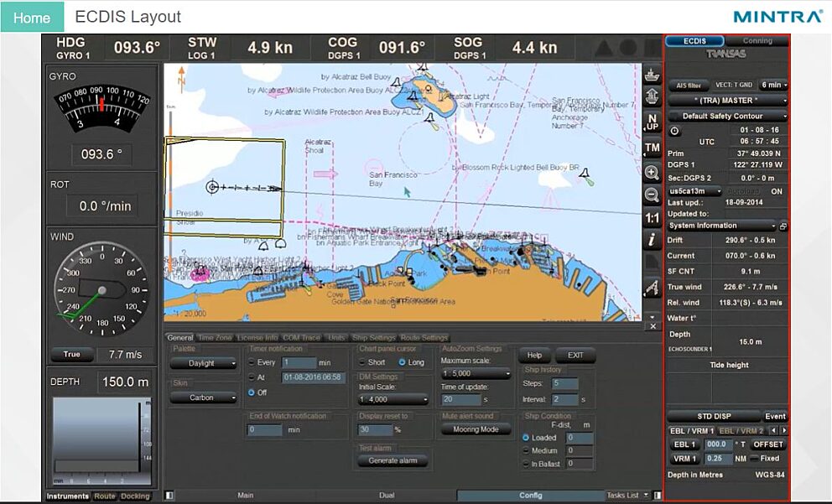Click the down arrow below chart toolbar

tap(653, 317)
